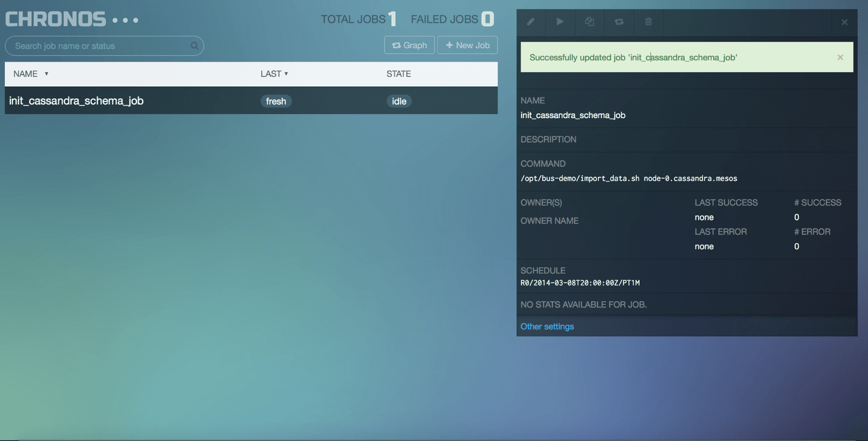Dismiss the 'Successfully updated job' alert
The height and width of the screenshot is (441, 868).
click(x=840, y=57)
